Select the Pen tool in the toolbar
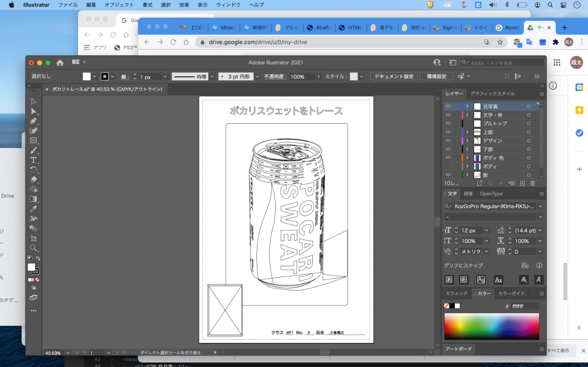The width and height of the screenshot is (588, 367). coord(33,121)
